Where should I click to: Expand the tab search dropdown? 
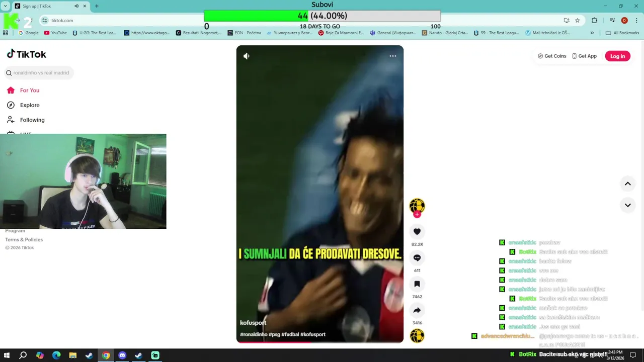[x=5, y=6]
